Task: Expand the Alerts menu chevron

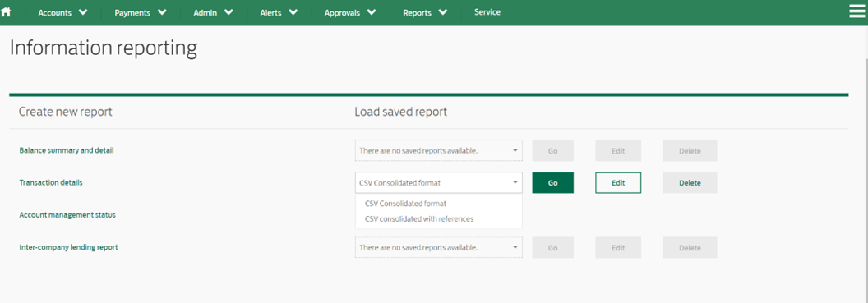Action: pos(293,12)
